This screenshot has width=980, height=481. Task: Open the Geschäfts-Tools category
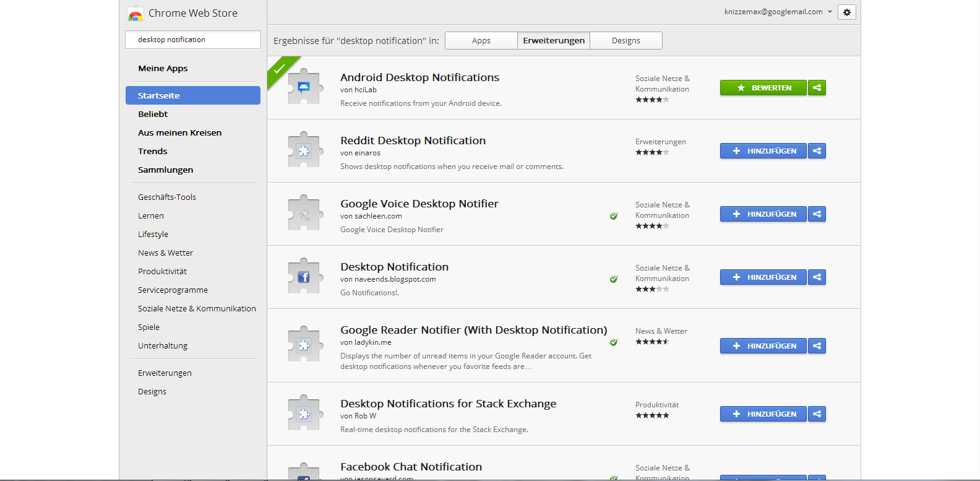[167, 197]
